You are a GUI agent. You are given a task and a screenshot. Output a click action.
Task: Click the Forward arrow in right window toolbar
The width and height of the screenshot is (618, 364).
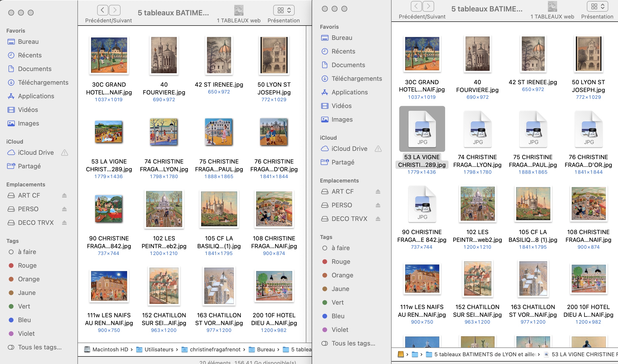click(428, 6)
